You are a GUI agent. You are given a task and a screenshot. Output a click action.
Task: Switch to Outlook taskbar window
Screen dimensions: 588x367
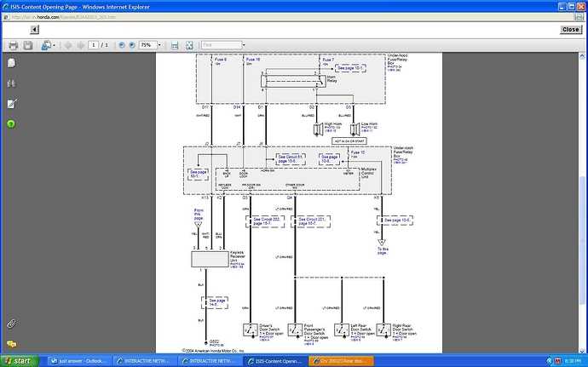tap(79, 361)
